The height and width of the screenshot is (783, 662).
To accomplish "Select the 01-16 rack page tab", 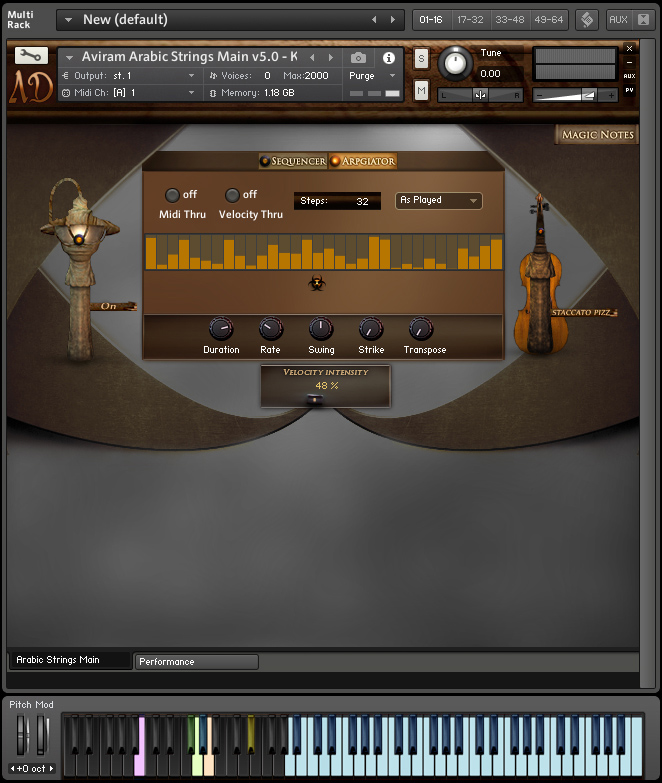I will 431,20.
